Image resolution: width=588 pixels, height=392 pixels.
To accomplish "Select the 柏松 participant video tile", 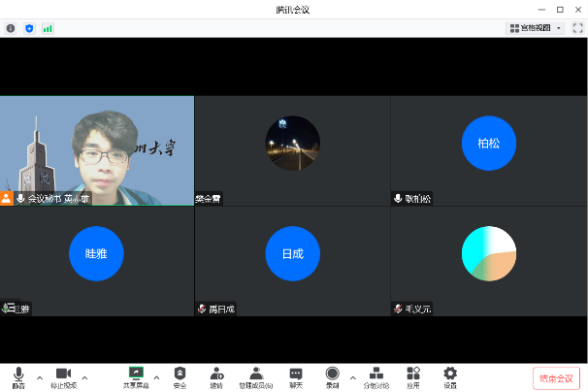I will coord(488,150).
